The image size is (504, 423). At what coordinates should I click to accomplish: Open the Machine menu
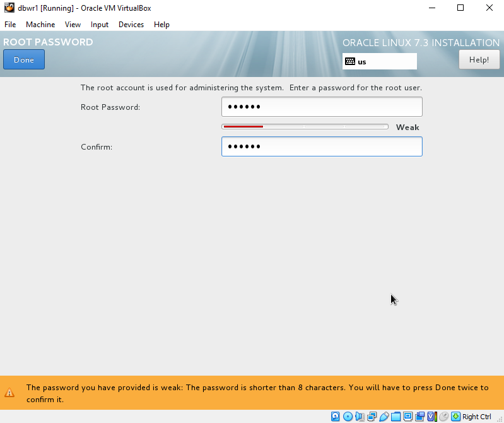tap(40, 25)
